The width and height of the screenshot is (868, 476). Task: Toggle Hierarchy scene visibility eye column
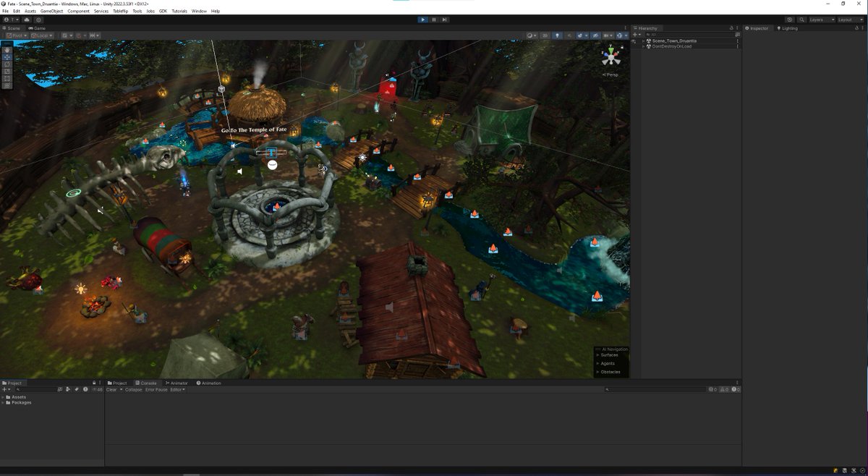pyautogui.click(x=633, y=41)
